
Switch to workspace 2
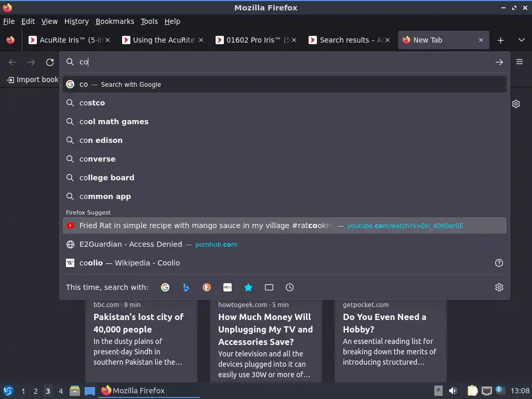point(36,391)
